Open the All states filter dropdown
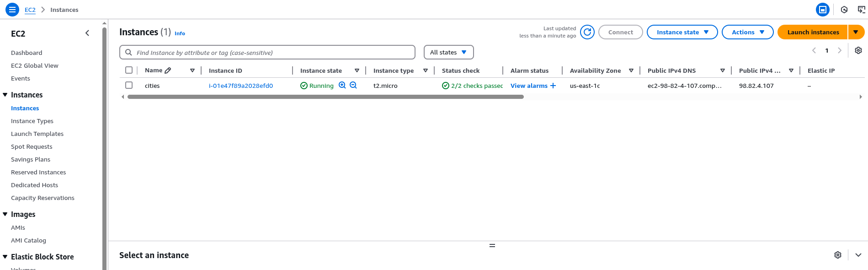Screen dimensions: 868x270 pos(448,52)
